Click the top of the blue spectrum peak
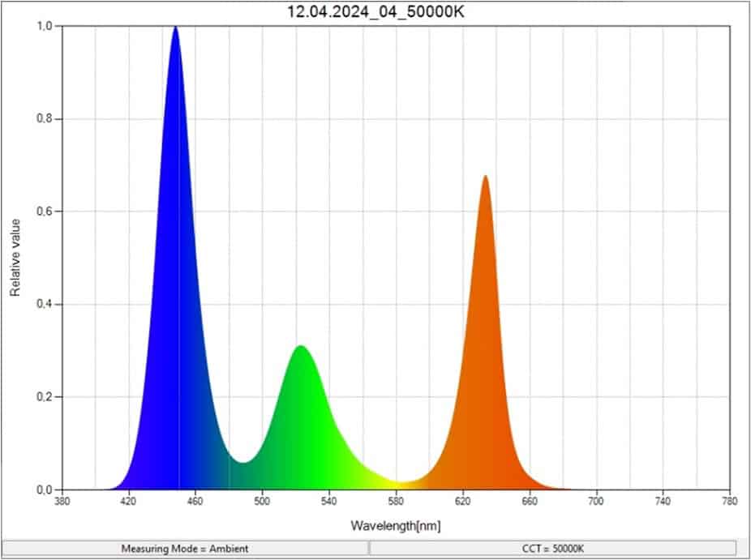This screenshot has height=560, width=751. coord(175,29)
